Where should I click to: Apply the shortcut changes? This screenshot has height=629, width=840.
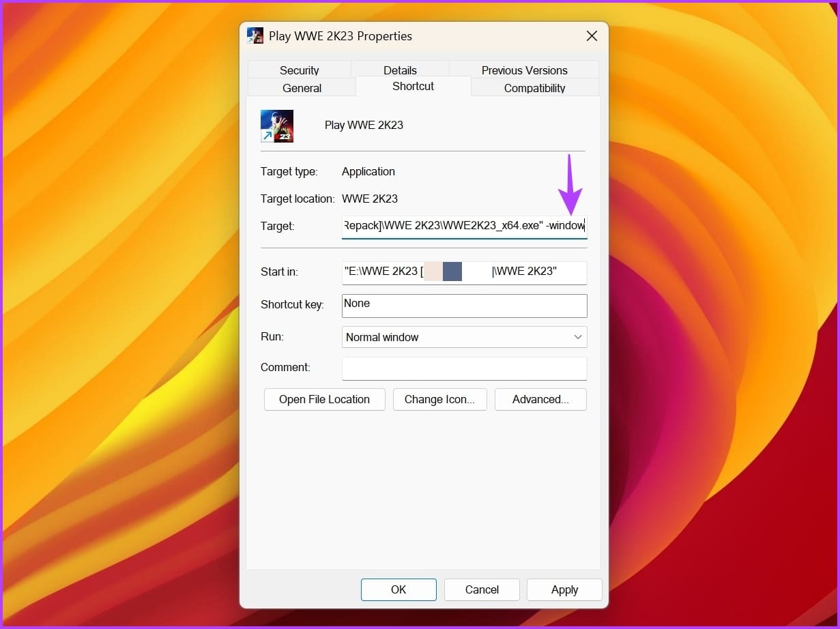point(564,589)
